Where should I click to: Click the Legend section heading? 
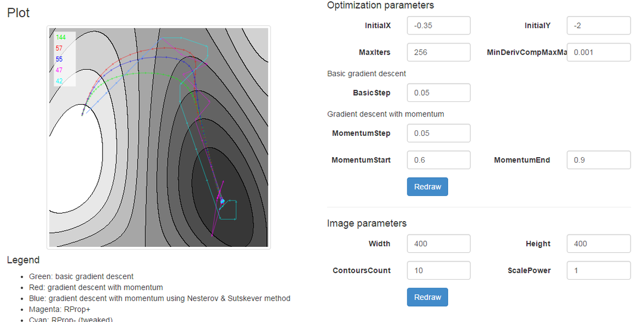click(21, 260)
